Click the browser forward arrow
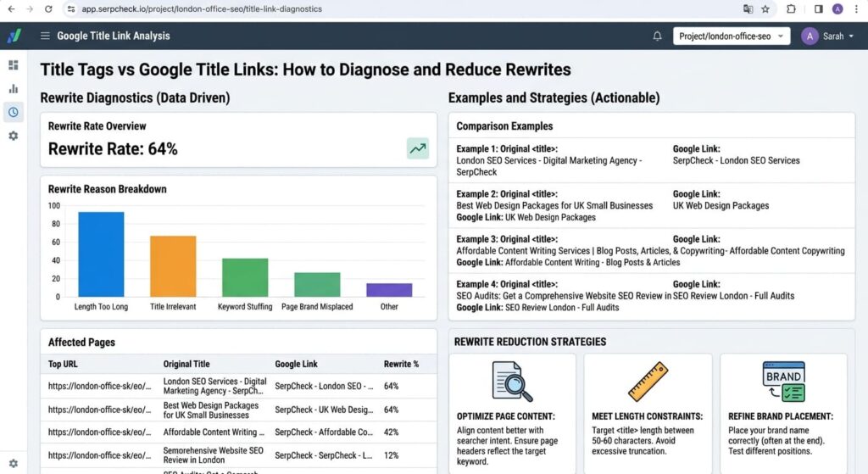 (x=30, y=8)
